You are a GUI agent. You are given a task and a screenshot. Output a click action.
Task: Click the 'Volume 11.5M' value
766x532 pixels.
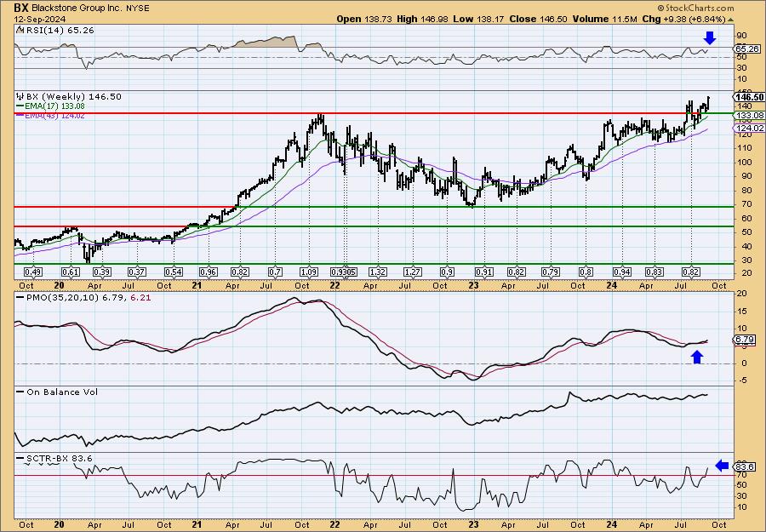[x=606, y=19]
